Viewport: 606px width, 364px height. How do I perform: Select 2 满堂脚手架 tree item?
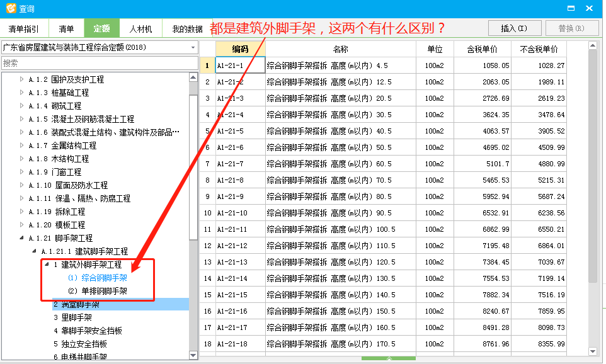tap(120, 305)
